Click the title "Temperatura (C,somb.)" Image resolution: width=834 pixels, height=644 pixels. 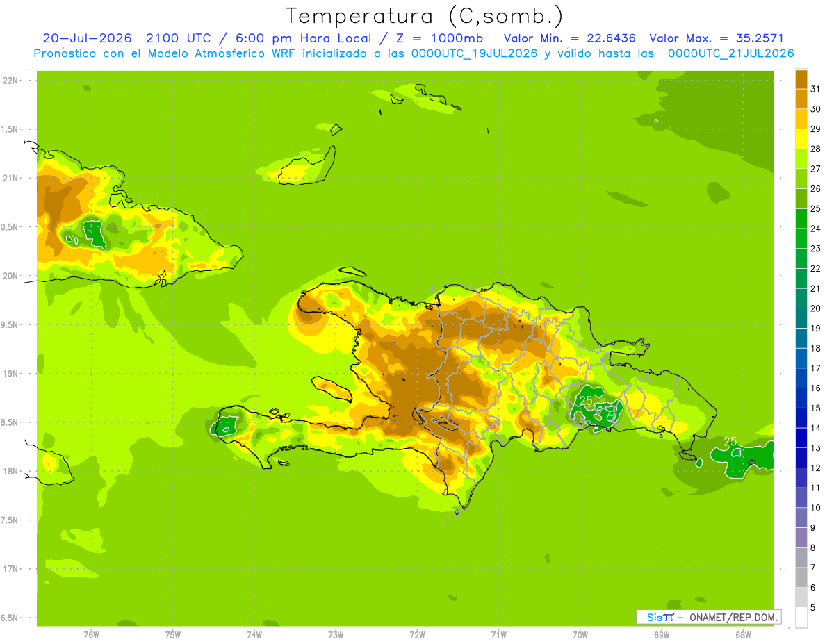coord(425,16)
